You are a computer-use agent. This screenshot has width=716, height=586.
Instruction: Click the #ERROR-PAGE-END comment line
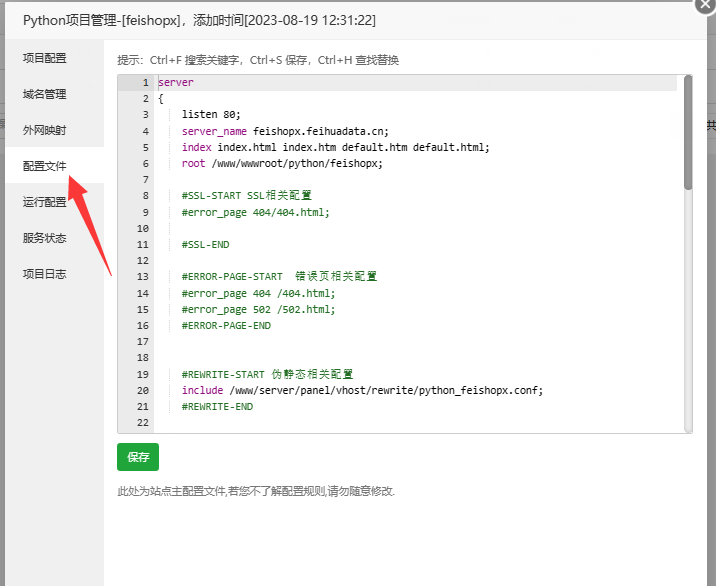tap(226, 326)
